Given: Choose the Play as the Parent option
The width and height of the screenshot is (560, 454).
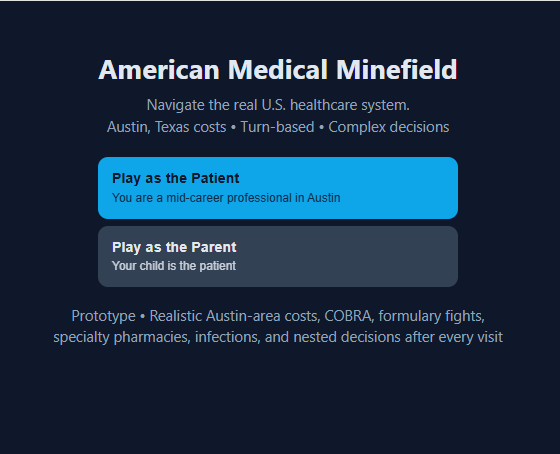Looking at the screenshot, I should point(278,256).
